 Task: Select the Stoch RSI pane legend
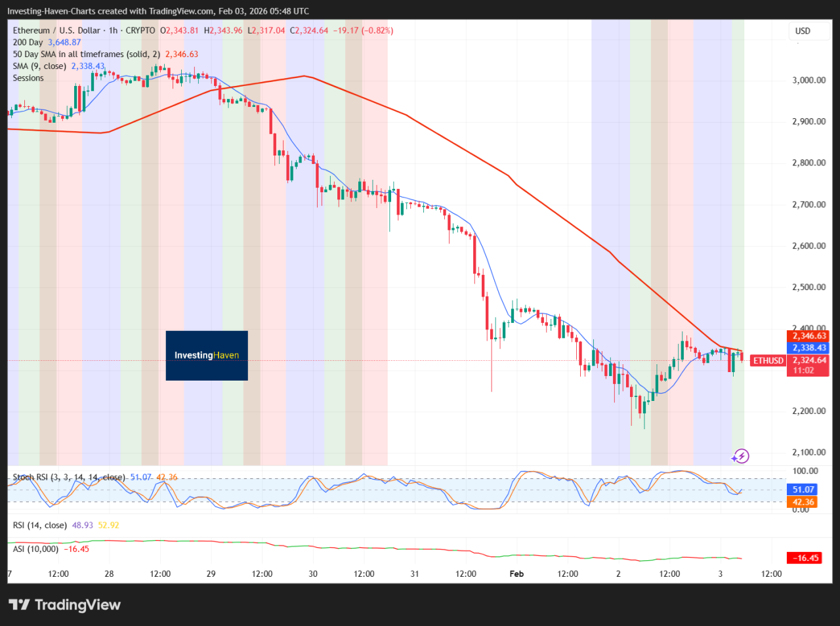click(69, 477)
